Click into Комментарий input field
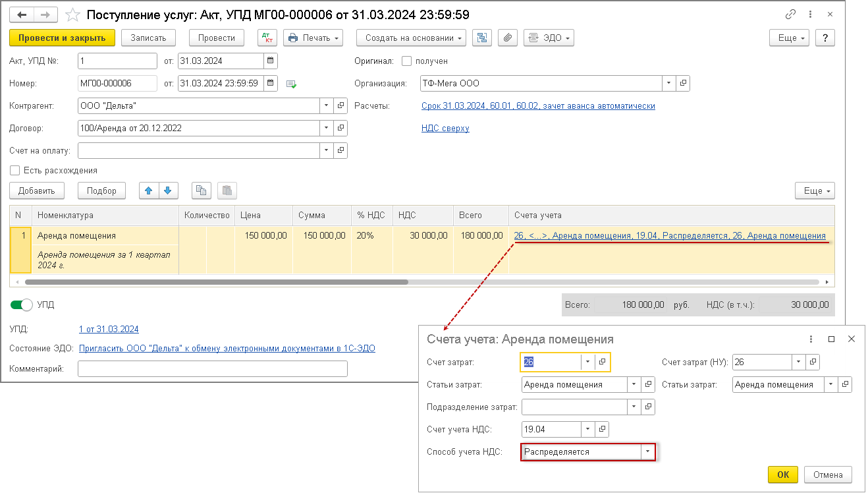Image resolution: width=868 pixels, height=493 pixels. pyautogui.click(x=212, y=368)
